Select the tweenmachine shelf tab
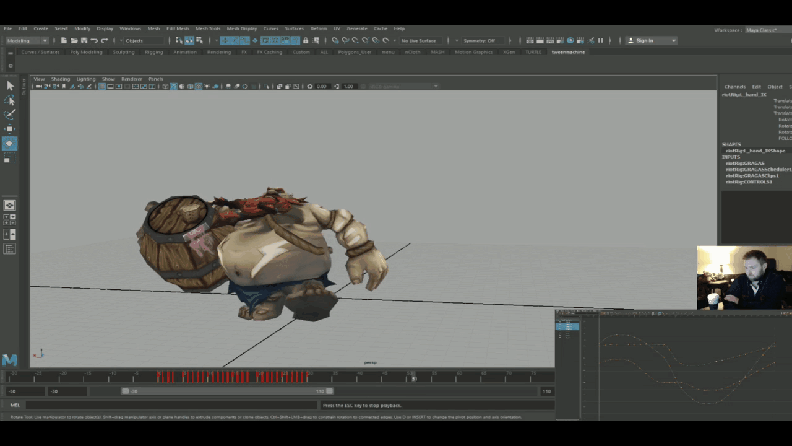This screenshot has width=792, height=446. point(568,52)
